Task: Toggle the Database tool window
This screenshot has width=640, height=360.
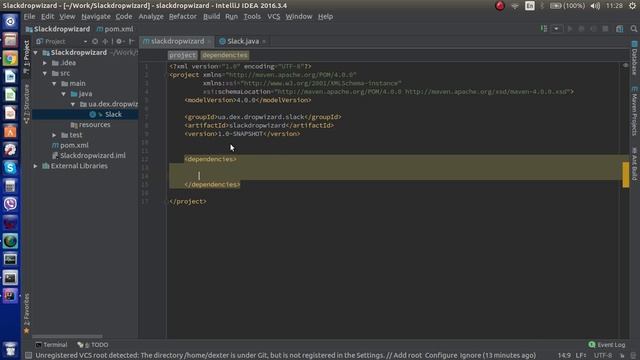Action: point(634,58)
